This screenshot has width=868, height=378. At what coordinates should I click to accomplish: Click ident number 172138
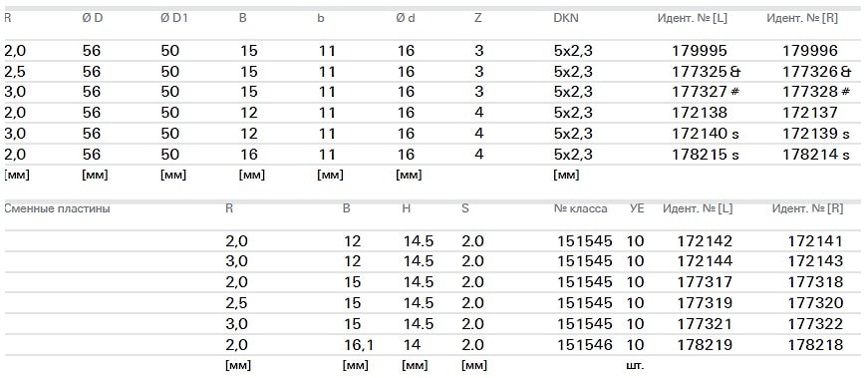[x=700, y=113]
